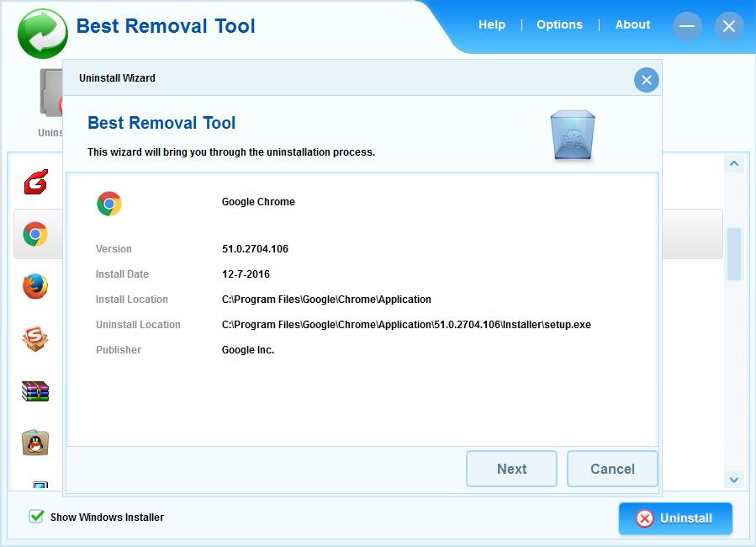Screen dimensions: 756x547
Task: Cancel the Uninstall Wizard
Action: coord(612,469)
